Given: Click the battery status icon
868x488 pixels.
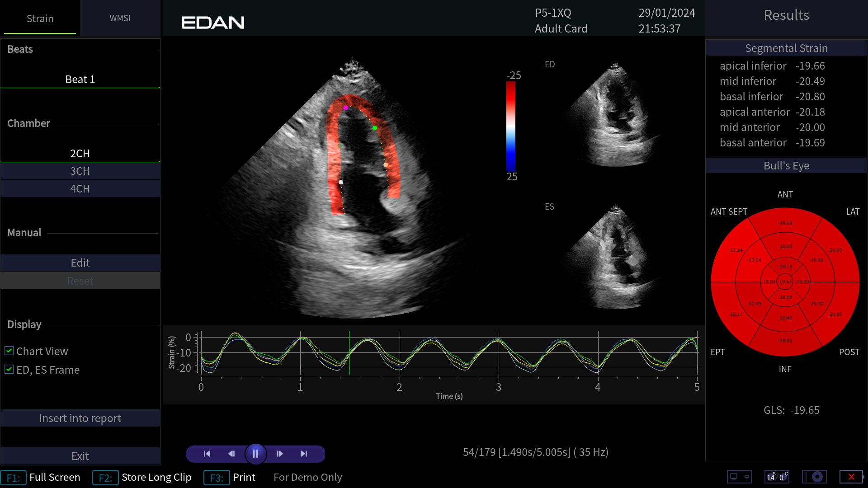Looking at the screenshot, I should point(851,477).
